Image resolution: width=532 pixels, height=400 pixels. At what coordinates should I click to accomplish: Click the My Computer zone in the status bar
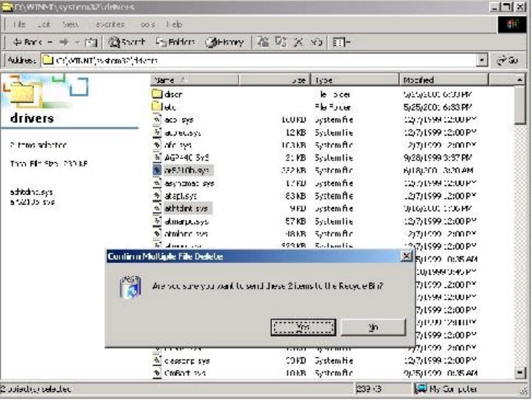point(446,389)
